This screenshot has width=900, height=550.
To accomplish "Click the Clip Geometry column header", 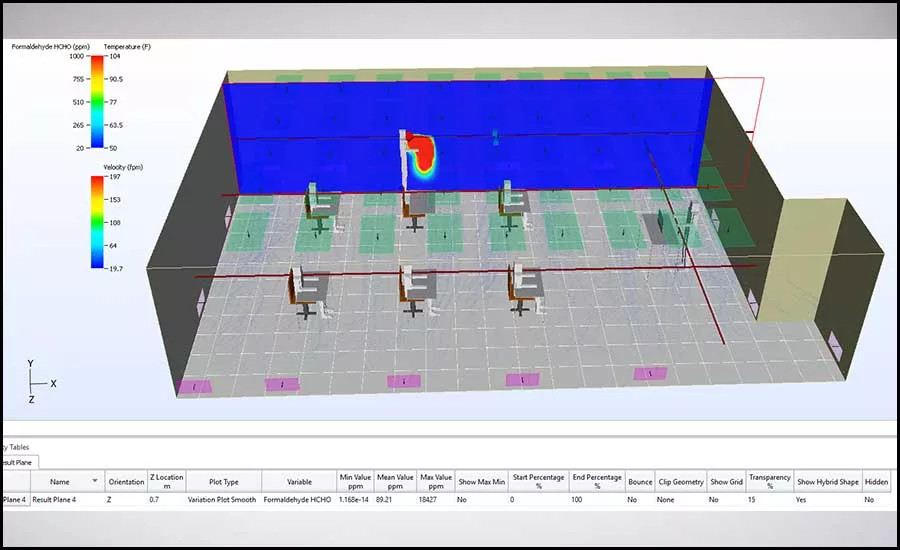I will tap(681, 482).
